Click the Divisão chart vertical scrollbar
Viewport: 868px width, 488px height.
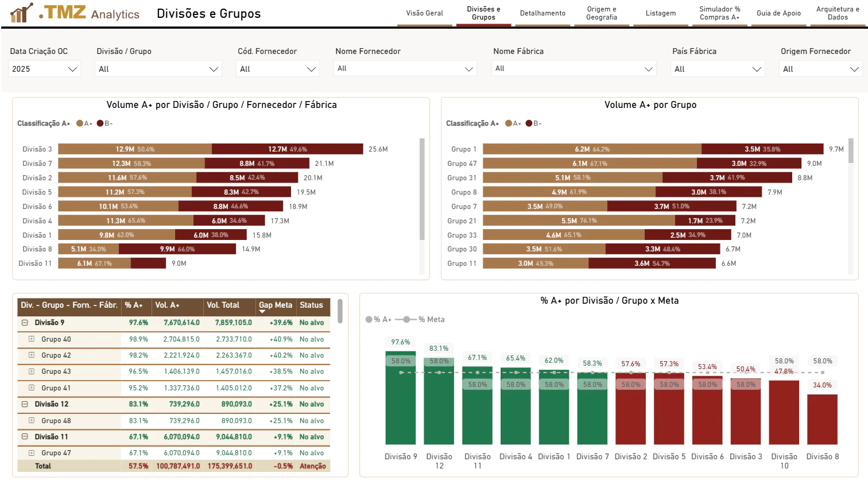point(422,189)
